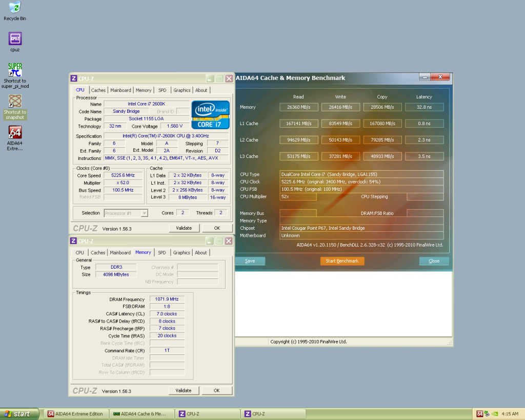Activate the first CPU-Z taskbar button

tap(208, 414)
